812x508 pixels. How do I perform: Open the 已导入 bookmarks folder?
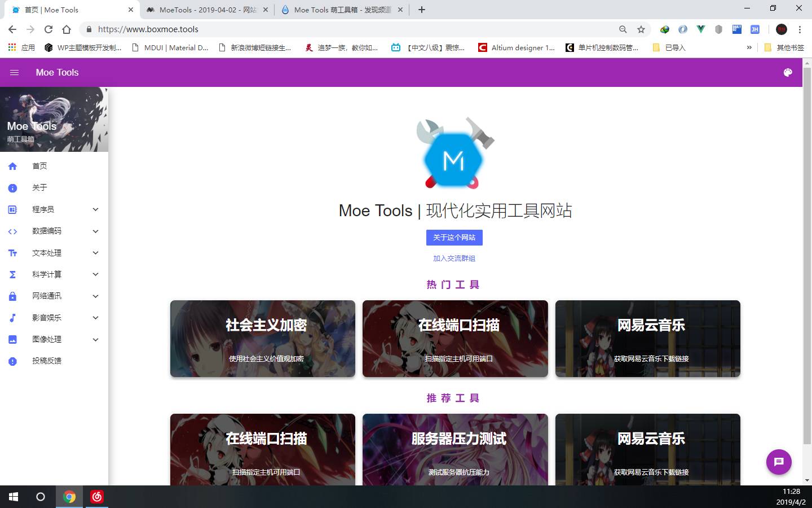669,47
